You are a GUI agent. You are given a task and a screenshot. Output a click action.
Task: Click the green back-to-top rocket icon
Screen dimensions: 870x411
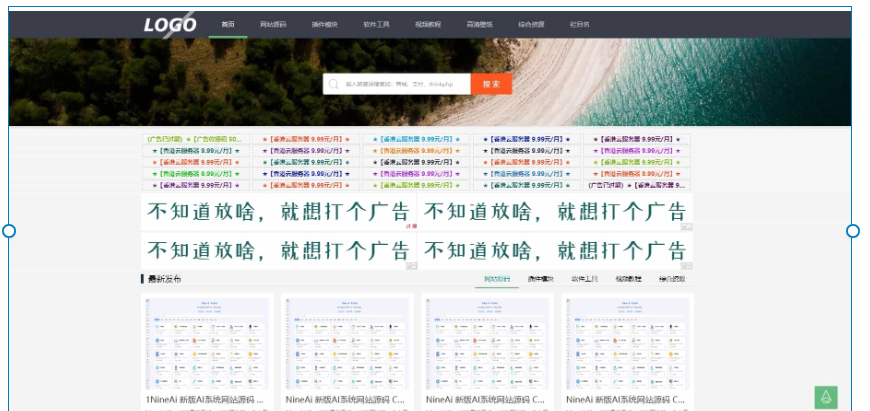(826, 397)
